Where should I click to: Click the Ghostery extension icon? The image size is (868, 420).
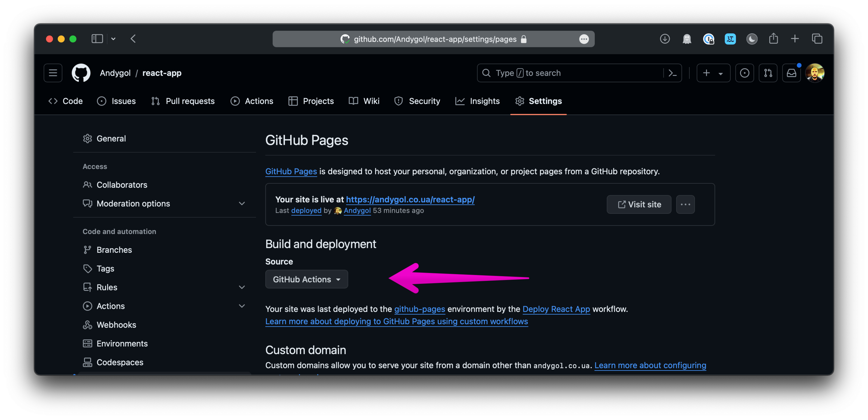tap(687, 39)
